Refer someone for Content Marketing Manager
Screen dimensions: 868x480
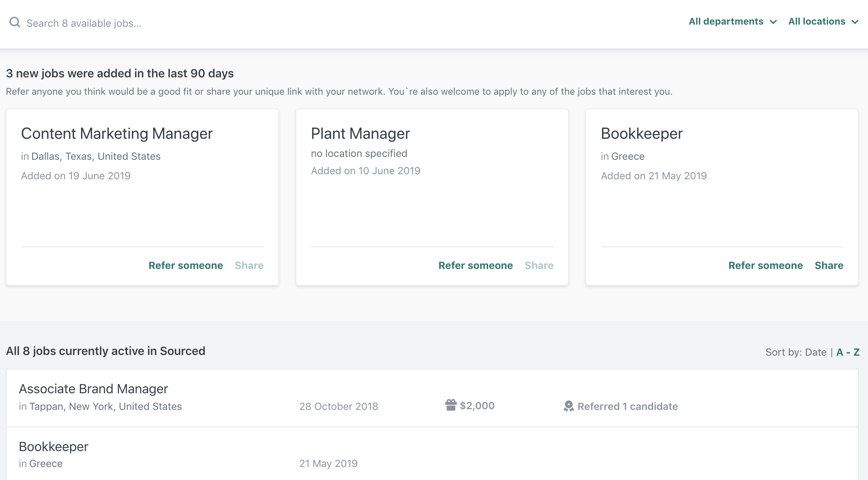(x=186, y=265)
